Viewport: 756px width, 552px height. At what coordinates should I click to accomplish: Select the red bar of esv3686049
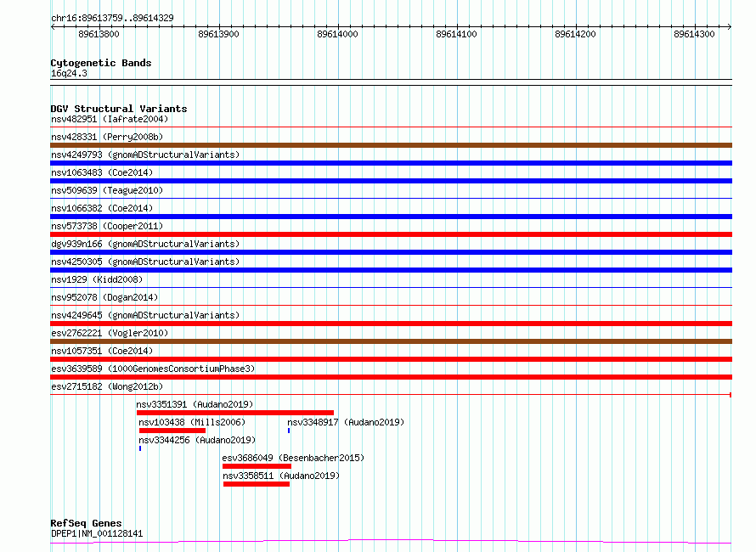click(257, 466)
